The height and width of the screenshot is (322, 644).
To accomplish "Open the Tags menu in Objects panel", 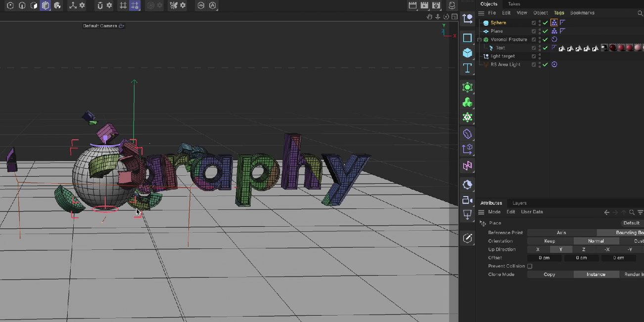I will click(x=559, y=13).
